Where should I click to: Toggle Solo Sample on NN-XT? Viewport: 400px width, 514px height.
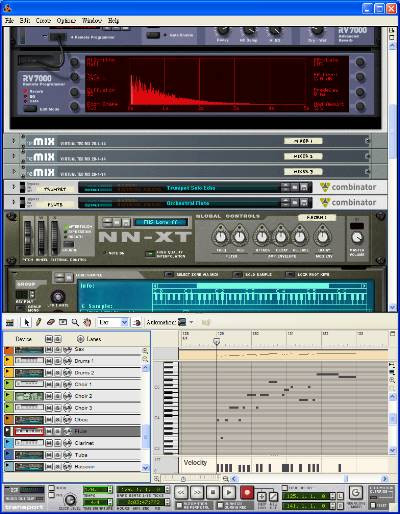(237, 274)
